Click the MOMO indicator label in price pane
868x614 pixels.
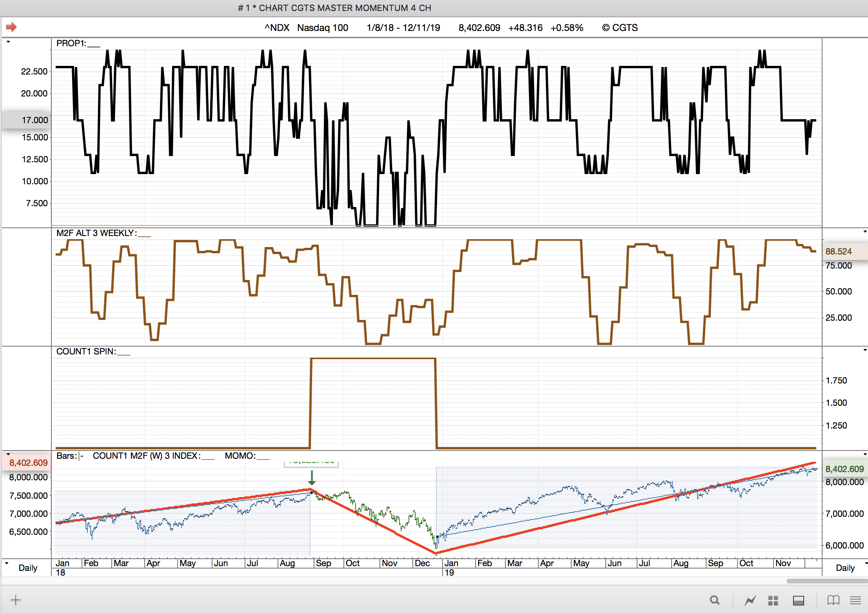click(x=240, y=456)
